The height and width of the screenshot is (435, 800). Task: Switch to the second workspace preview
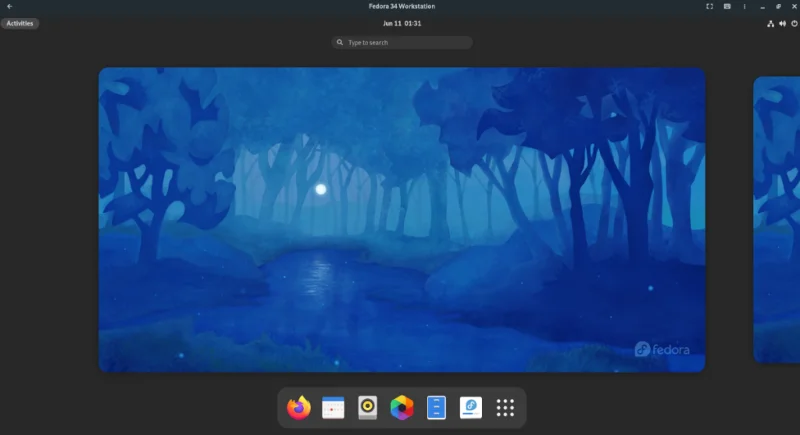click(x=777, y=220)
